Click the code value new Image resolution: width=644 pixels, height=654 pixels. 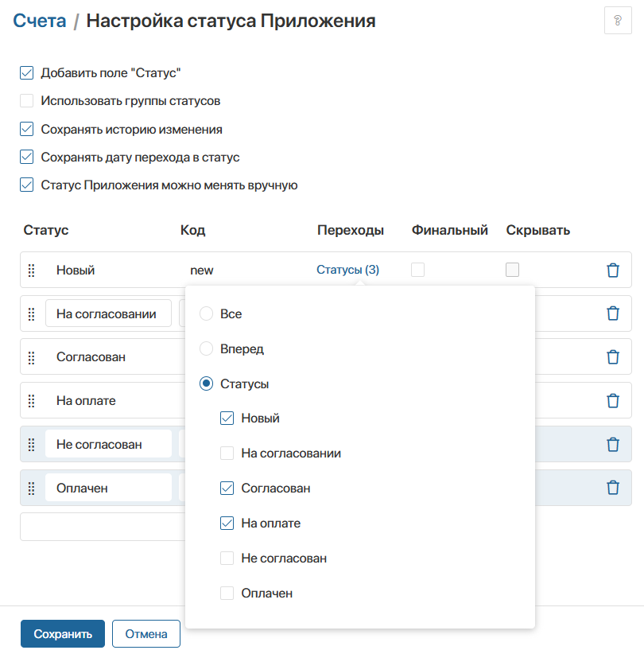(202, 271)
